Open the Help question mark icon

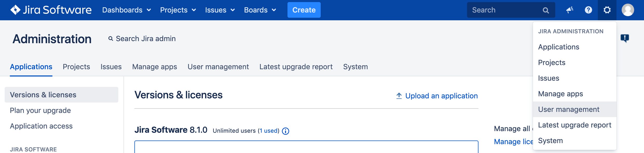tap(588, 10)
